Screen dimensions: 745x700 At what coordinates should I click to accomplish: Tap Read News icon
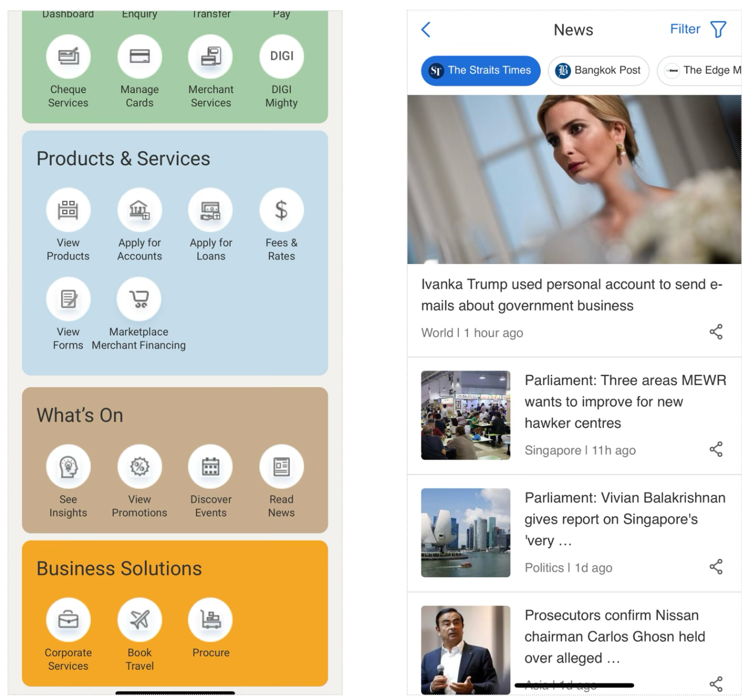pyautogui.click(x=281, y=466)
